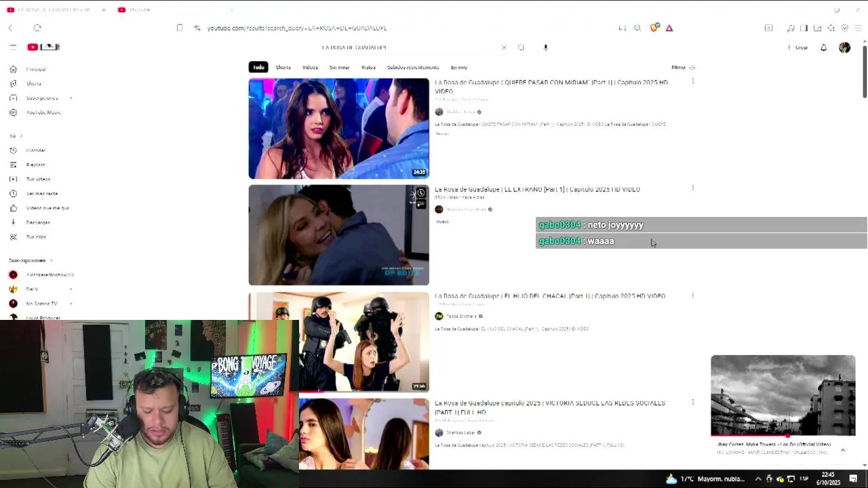The height and width of the screenshot is (488, 868).
Task: Show hidden system tray icons
Action: pos(758,479)
